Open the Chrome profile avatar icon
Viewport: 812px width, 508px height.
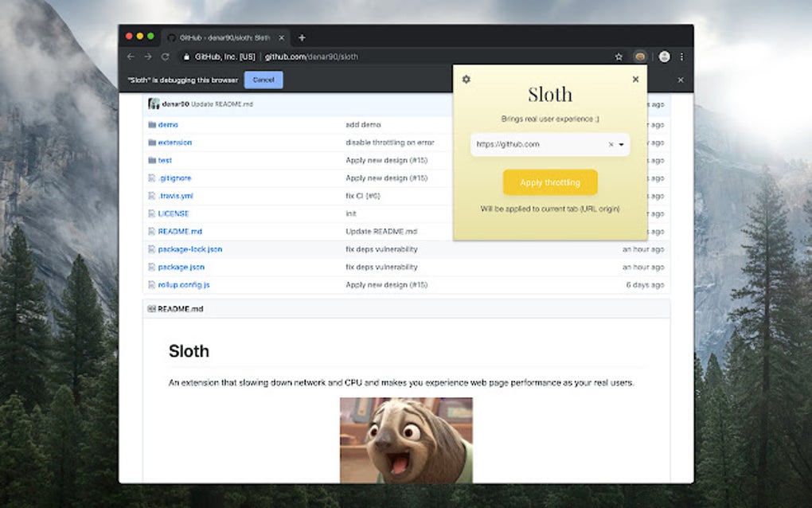coord(664,57)
